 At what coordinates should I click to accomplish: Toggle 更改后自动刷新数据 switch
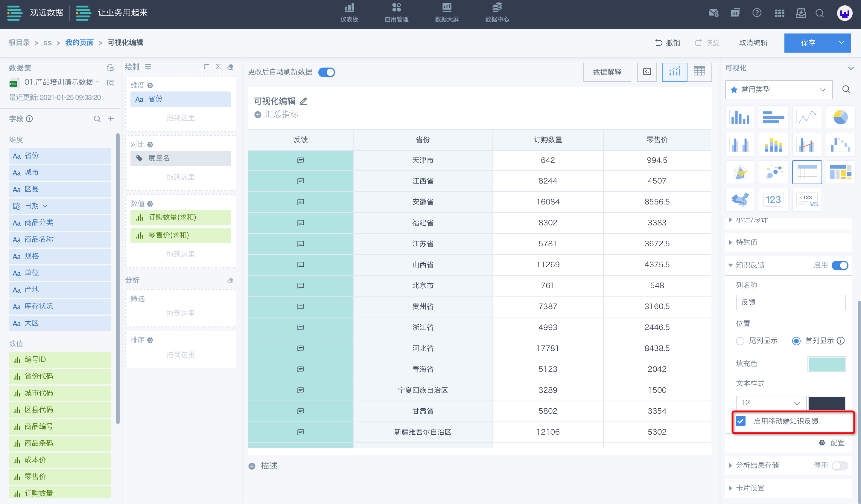pyautogui.click(x=326, y=72)
